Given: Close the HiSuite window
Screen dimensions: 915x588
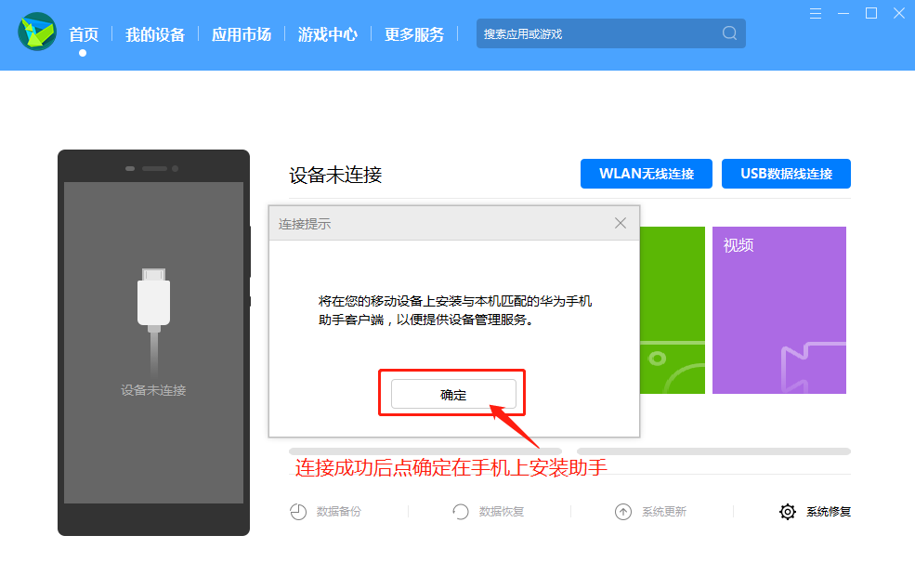Looking at the screenshot, I should pyautogui.click(x=898, y=13).
